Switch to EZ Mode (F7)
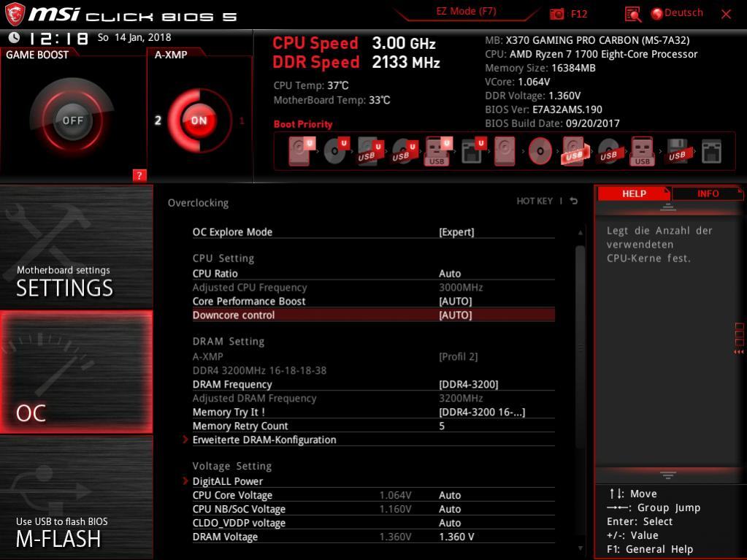 point(466,12)
